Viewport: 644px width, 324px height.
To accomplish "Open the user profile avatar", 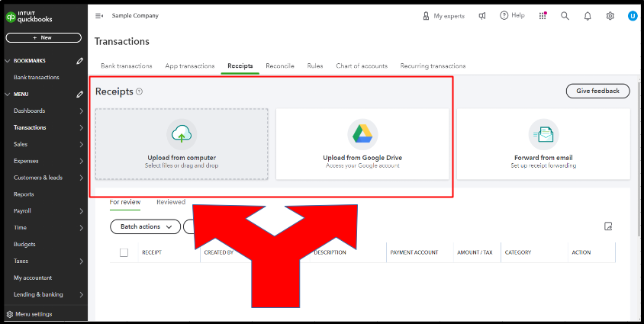I will 633,16.
